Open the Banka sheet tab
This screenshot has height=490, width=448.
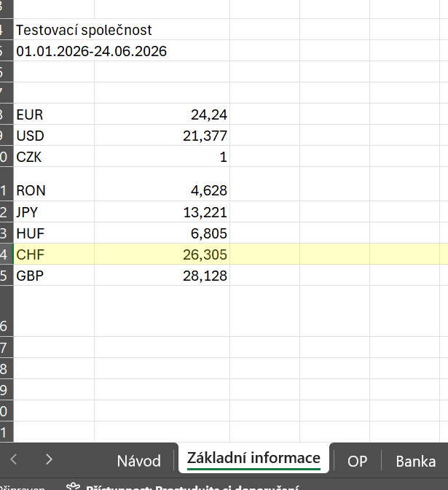coord(415,461)
